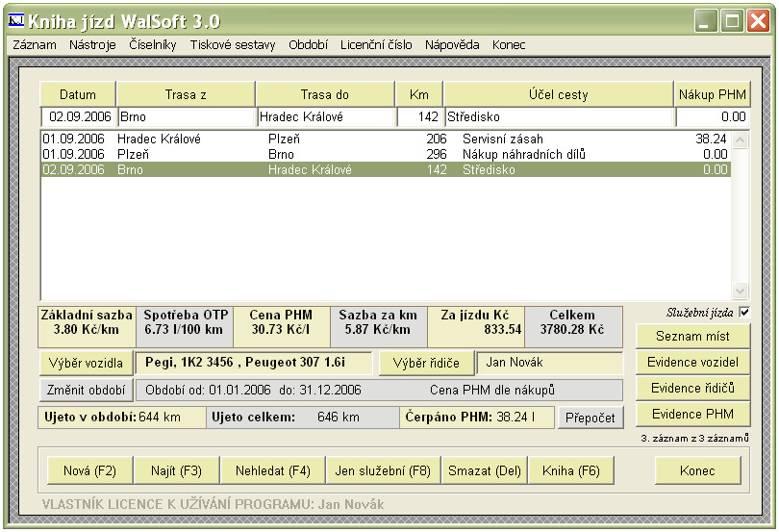Minimize the Kniha jízd window

[706, 21]
